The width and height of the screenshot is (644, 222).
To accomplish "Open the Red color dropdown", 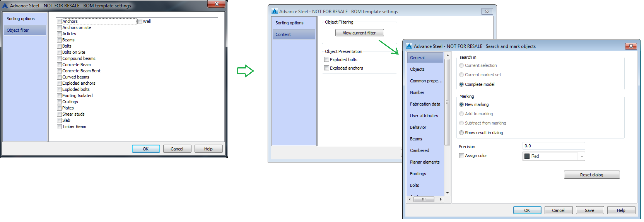I will click(582, 156).
